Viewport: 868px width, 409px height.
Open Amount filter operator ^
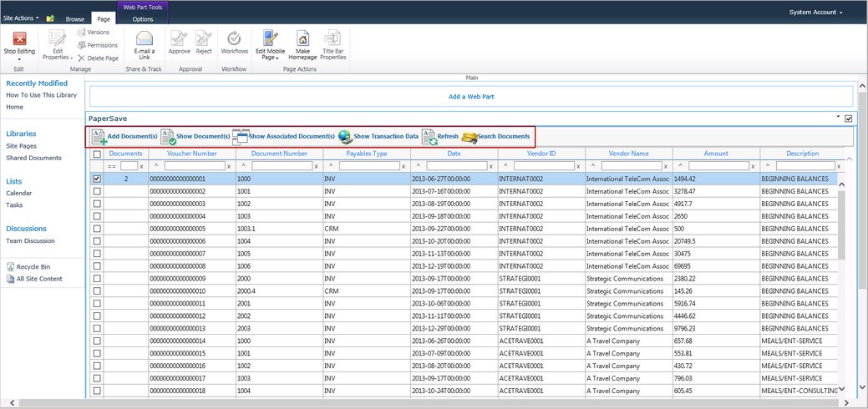point(680,165)
